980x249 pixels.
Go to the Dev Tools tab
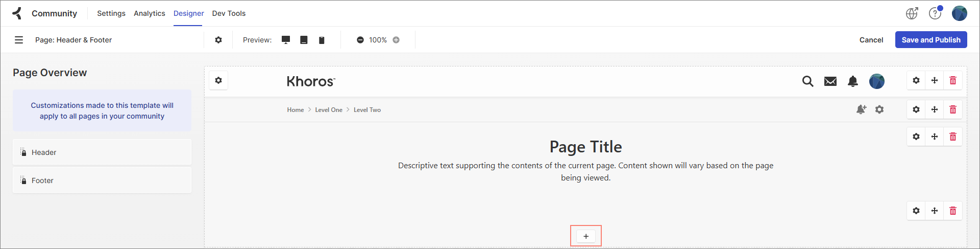229,13
